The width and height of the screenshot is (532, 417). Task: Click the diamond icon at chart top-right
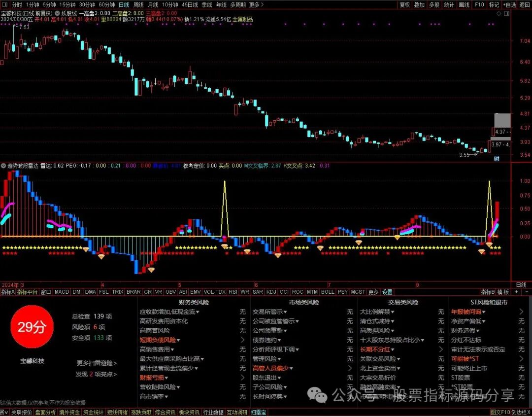[x=499, y=14]
